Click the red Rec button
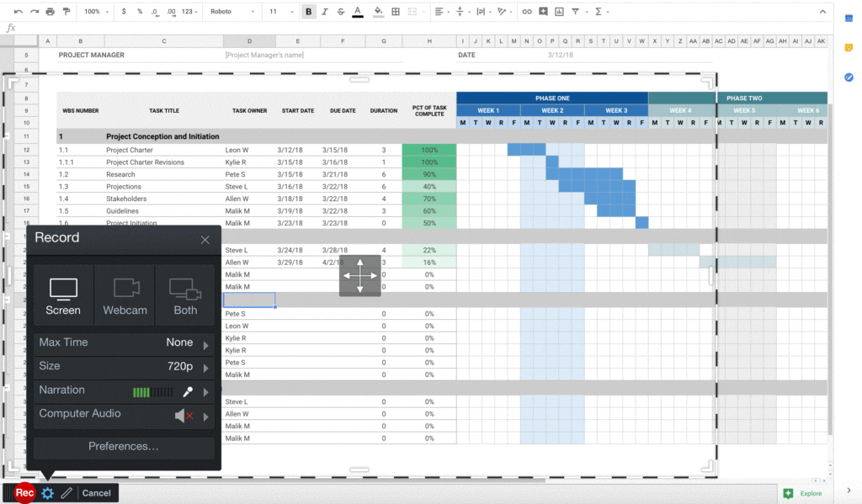862x504 pixels. 24,493
